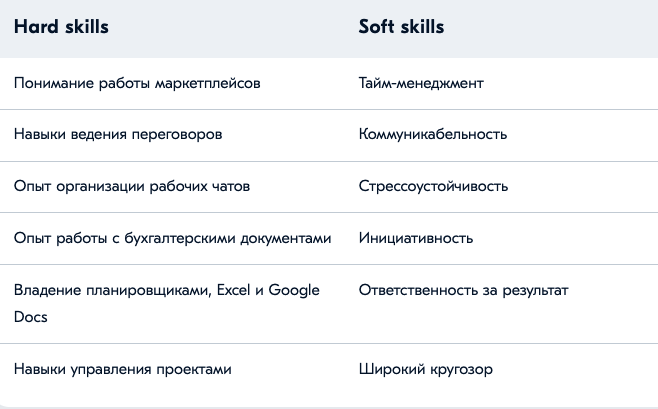The image size is (658, 409).
Task: Click Опыт работы с бухгалтерскими документами
Action: click(172, 238)
